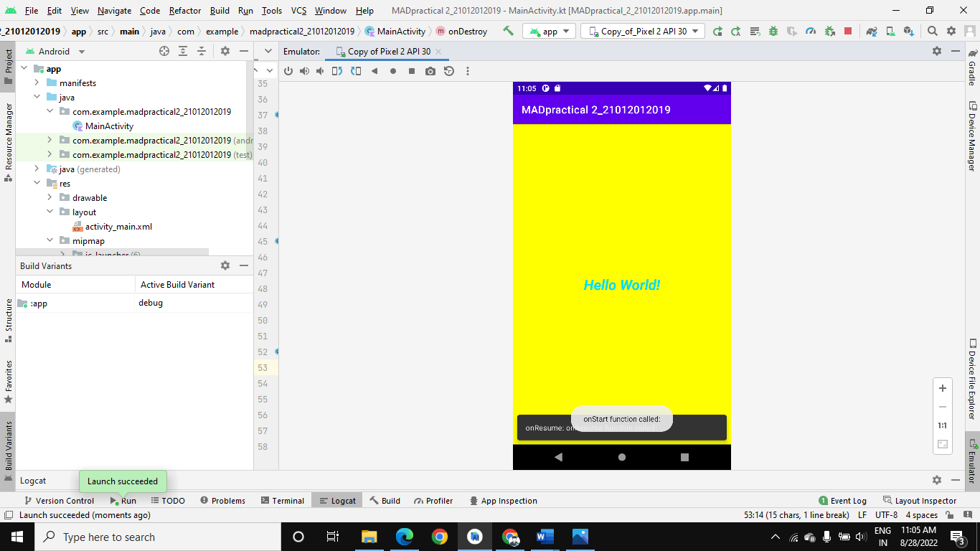Collapse the java folder
Viewport: 980px width, 551px height.
coord(37,98)
